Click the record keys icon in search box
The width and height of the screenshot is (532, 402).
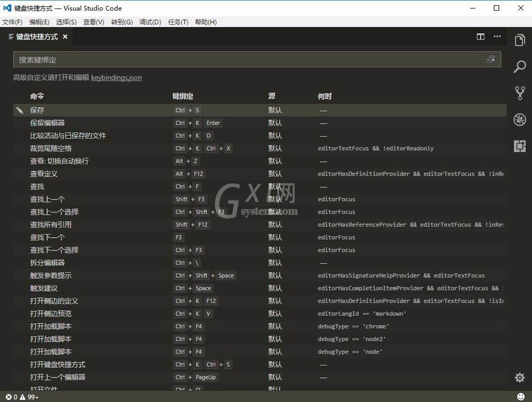[491, 60]
